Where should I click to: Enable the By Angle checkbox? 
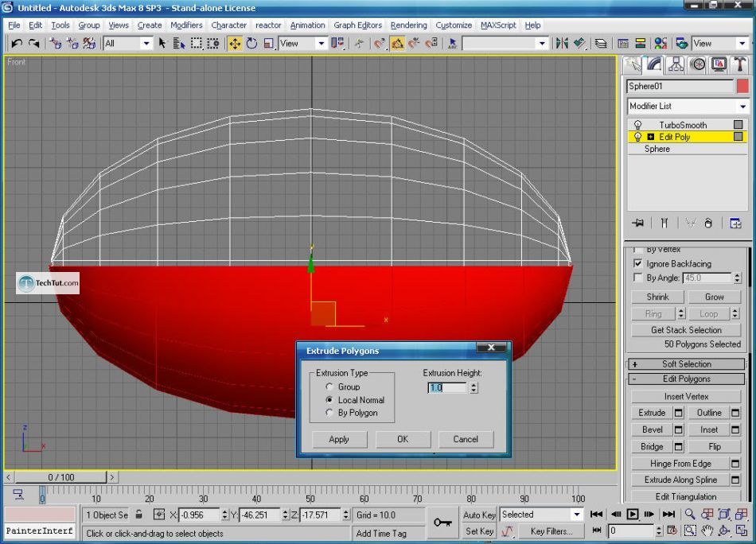[638, 278]
